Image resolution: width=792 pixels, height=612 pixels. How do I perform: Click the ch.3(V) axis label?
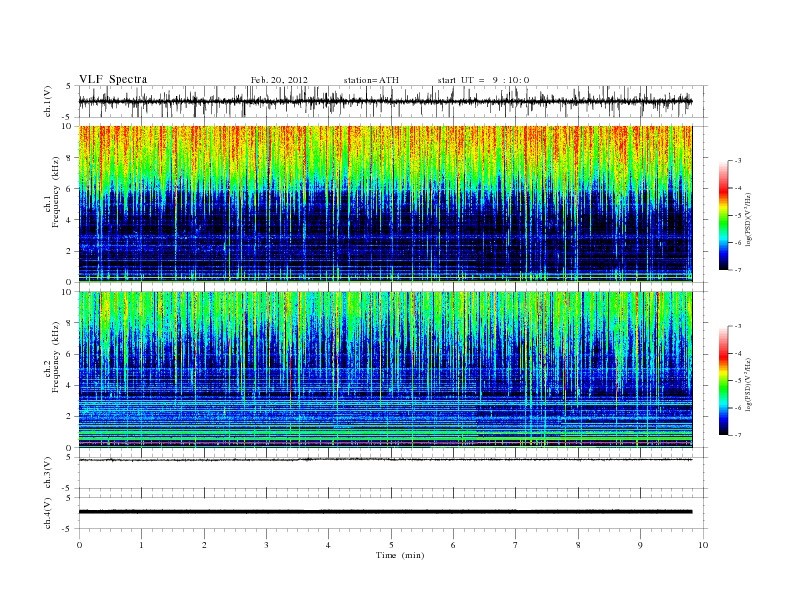(48, 473)
